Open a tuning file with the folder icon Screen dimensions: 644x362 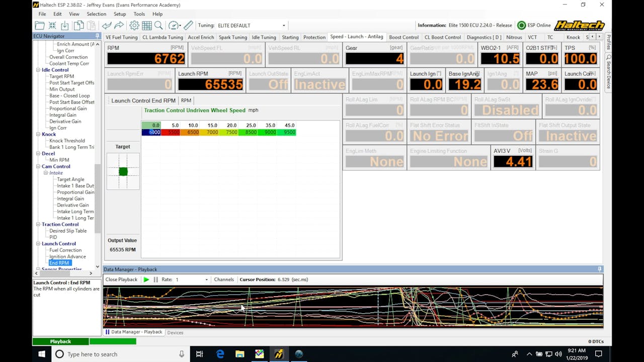(40, 25)
